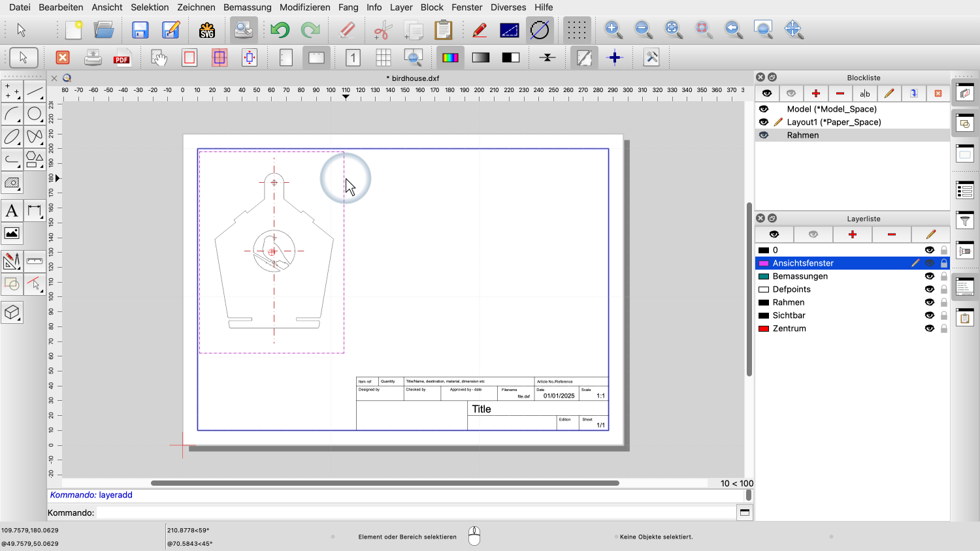Undo the last action
Image resolution: width=980 pixels, height=551 pixels.
(279, 29)
